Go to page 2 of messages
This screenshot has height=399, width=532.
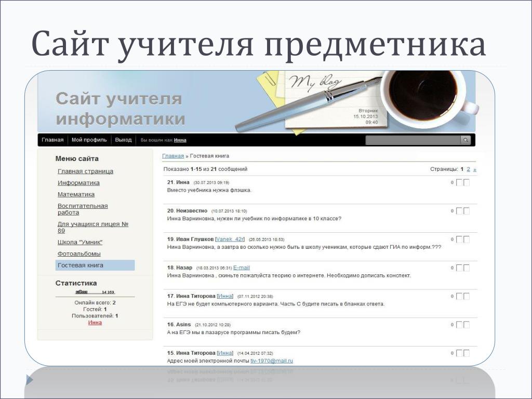tap(469, 169)
